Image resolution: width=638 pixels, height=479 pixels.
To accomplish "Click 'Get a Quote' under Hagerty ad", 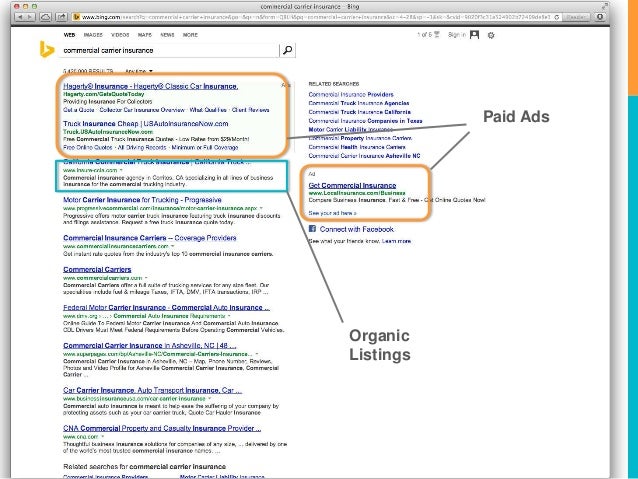I will (x=79, y=110).
